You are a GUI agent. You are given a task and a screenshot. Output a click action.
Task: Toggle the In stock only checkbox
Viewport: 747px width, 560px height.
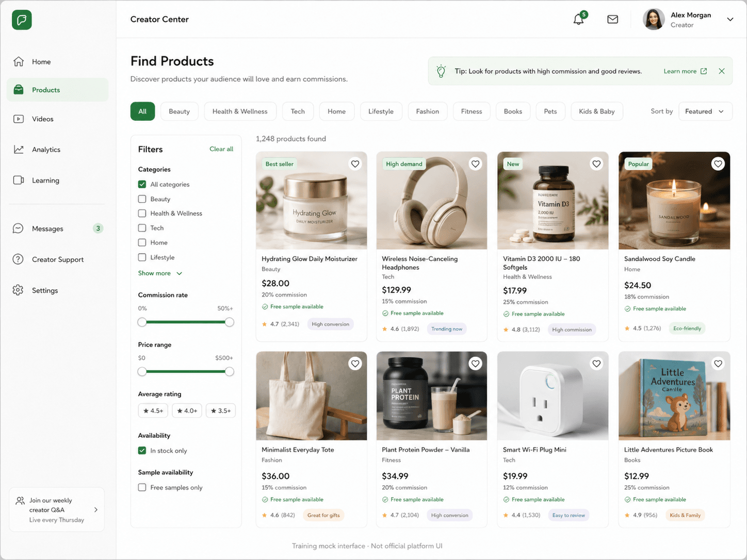click(x=142, y=451)
